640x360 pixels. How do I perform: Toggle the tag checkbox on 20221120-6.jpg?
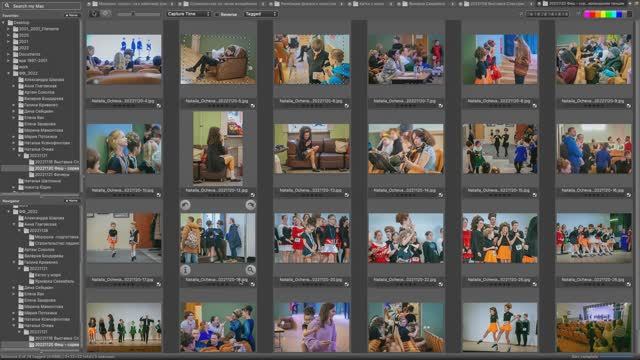[347, 106]
